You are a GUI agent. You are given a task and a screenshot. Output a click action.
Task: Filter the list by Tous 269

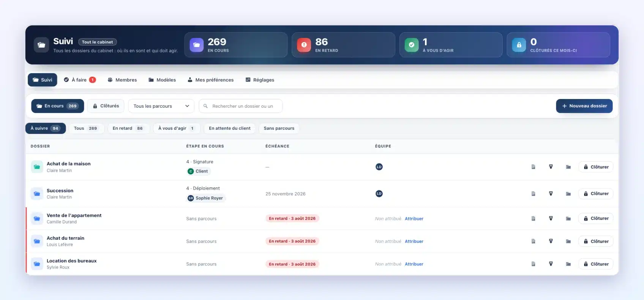(87, 128)
